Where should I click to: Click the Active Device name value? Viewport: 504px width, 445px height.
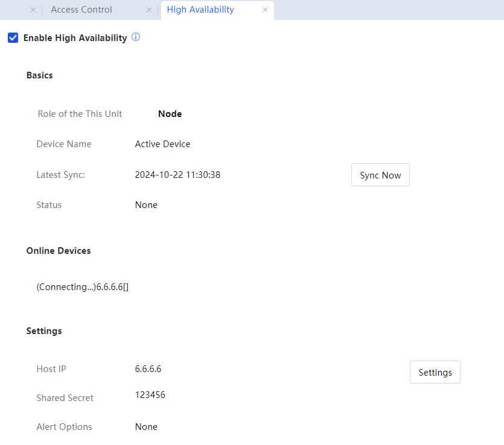tap(162, 144)
